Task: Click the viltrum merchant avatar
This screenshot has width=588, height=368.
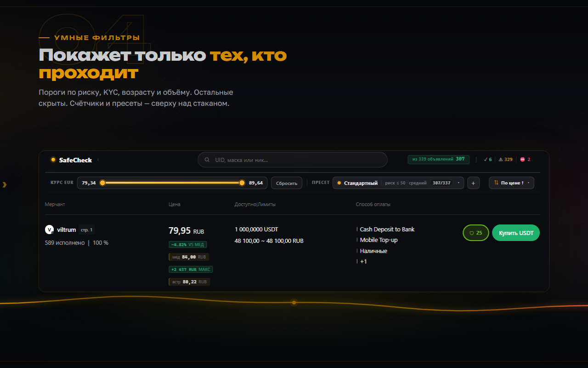Action: pos(49,230)
